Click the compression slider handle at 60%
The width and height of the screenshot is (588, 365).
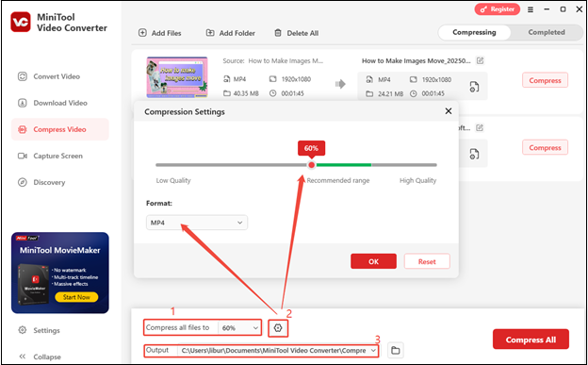(x=311, y=165)
